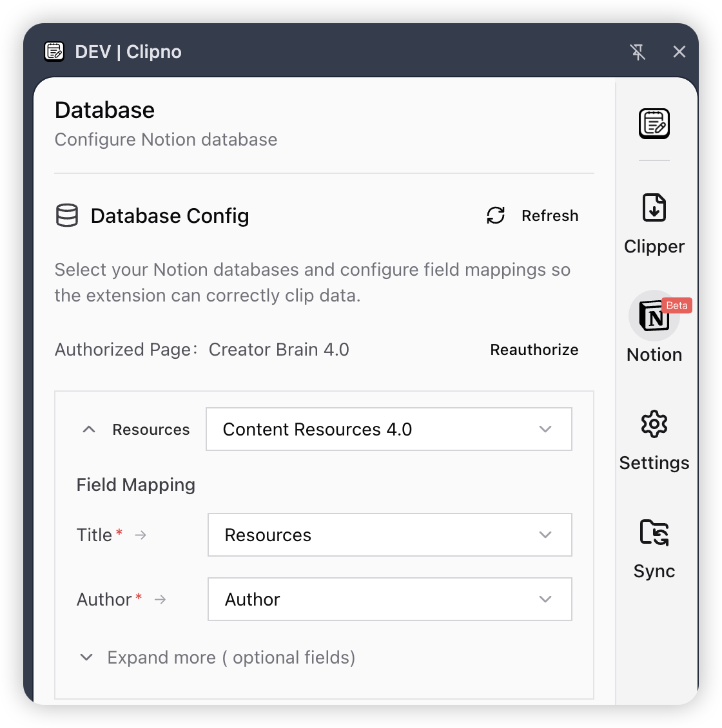The height and width of the screenshot is (728, 722).
Task: Collapse the Resources section chevron
Action: [x=89, y=430]
